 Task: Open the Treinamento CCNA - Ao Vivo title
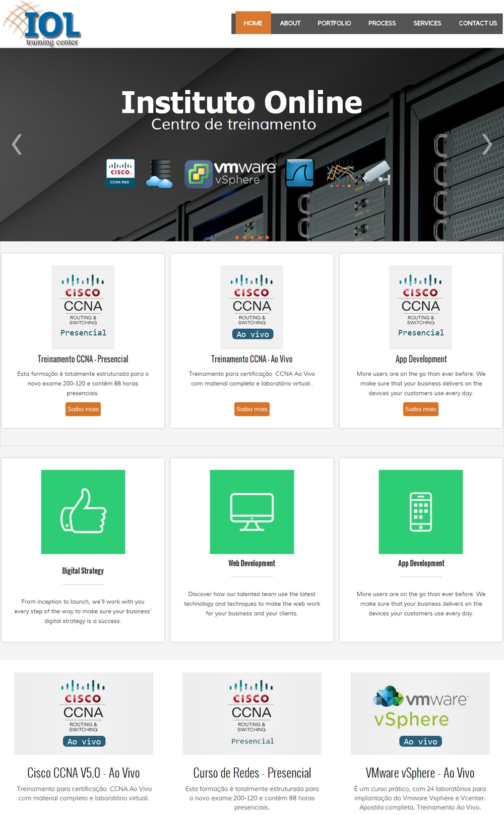coord(252,359)
